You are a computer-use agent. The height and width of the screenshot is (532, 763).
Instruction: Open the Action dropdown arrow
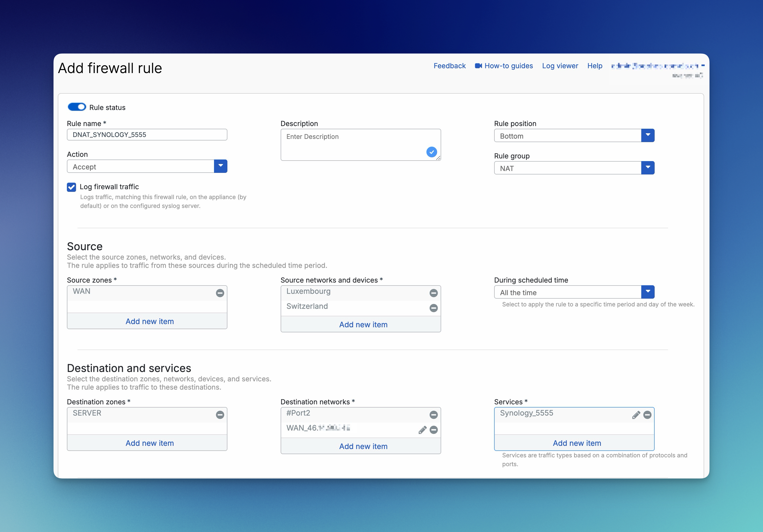tap(221, 166)
